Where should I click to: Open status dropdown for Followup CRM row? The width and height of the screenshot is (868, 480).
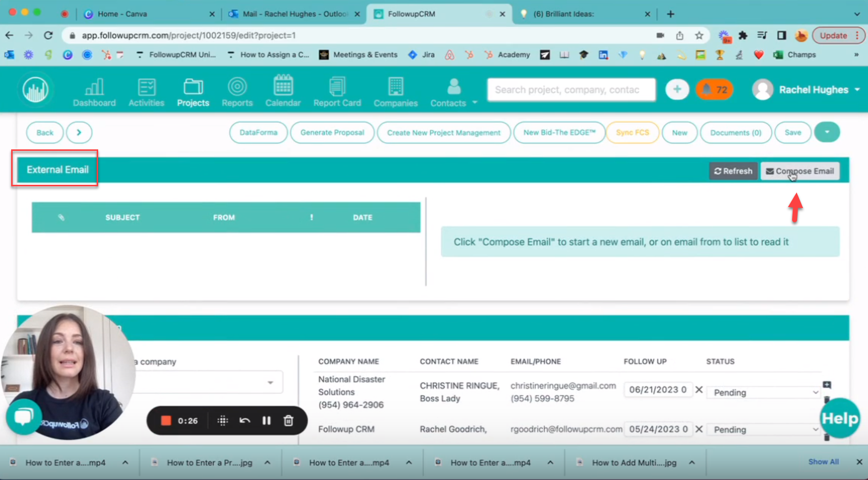coord(764,429)
